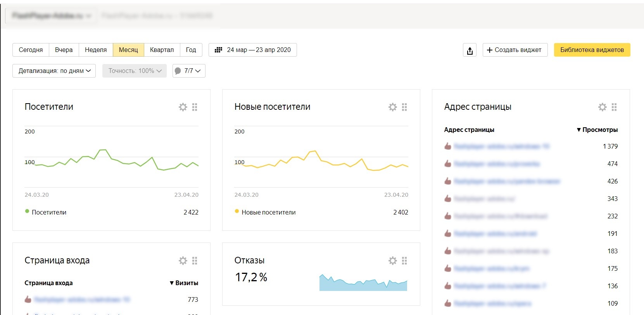The width and height of the screenshot is (644, 315).
Task: Expand Детализация: по дням dropdown
Action: pos(54,71)
